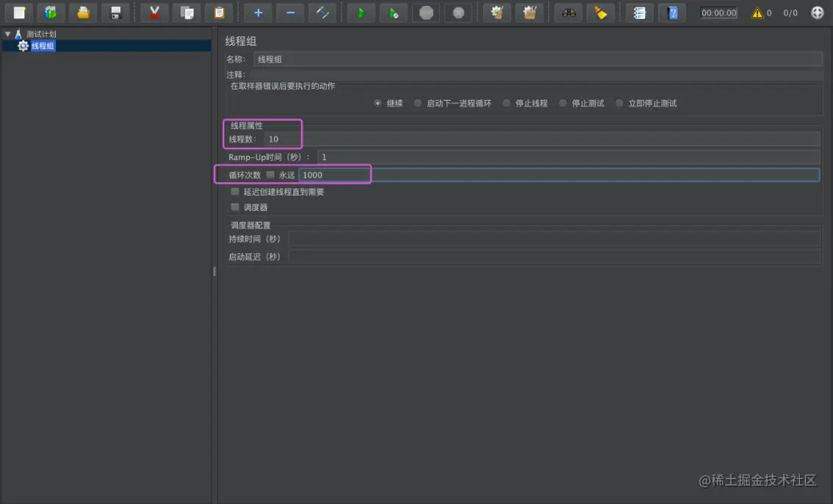Click the 持续时间（秒）input field

point(554,239)
